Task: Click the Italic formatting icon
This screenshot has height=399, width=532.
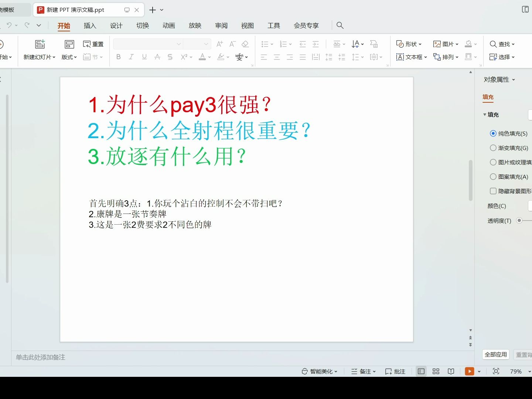Action: tap(131, 57)
